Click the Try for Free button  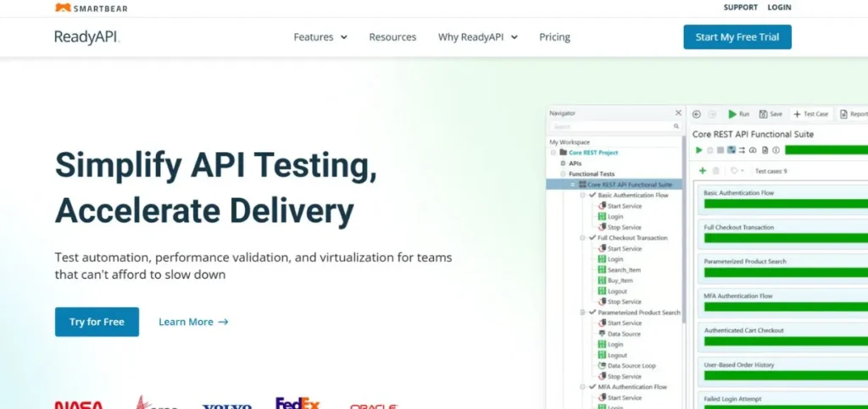[97, 322]
